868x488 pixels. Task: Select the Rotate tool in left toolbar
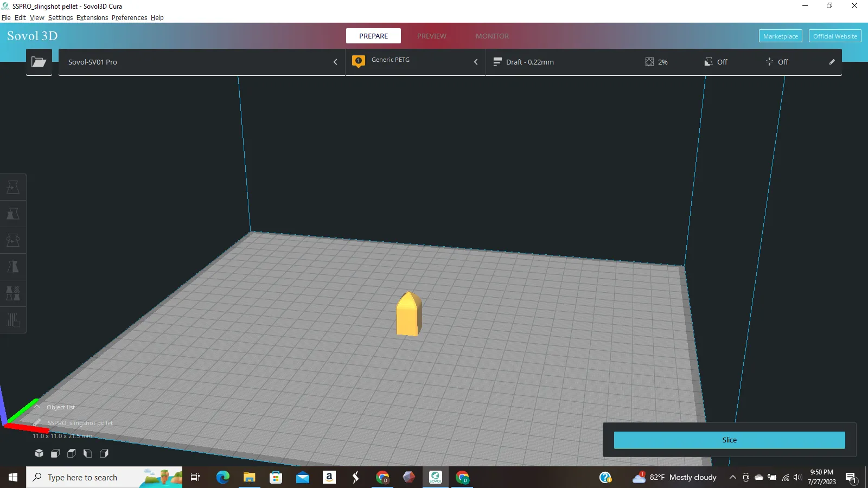click(13, 240)
